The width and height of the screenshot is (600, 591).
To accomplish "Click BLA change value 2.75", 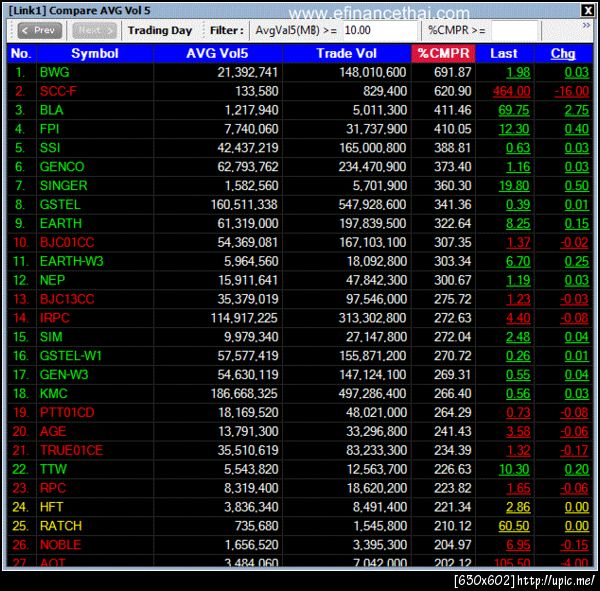I will click(x=577, y=110).
